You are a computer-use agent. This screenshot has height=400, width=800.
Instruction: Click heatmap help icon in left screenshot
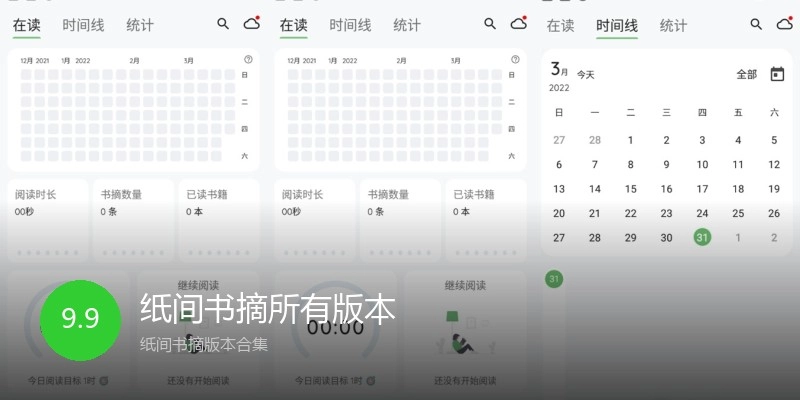click(248, 60)
